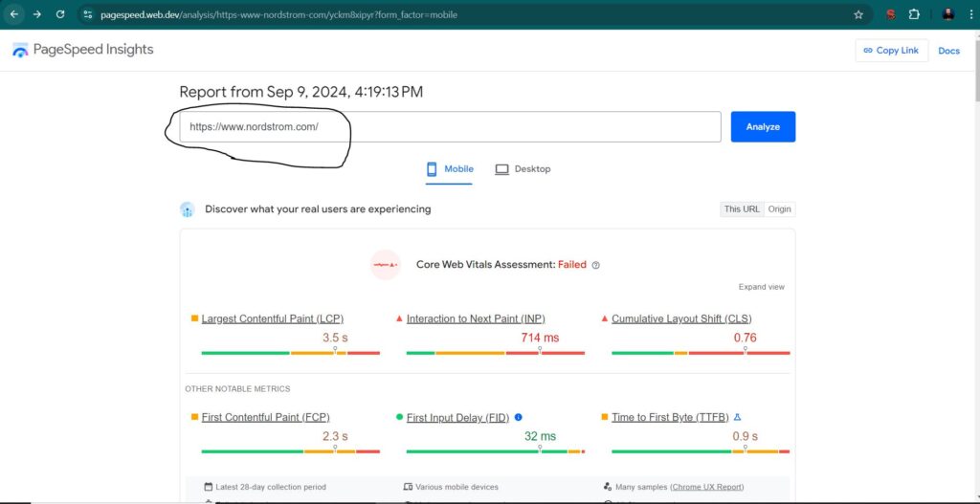Open Largest Contentful Paint (LCP) link
The image size is (980, 504).
click(273, 318)
